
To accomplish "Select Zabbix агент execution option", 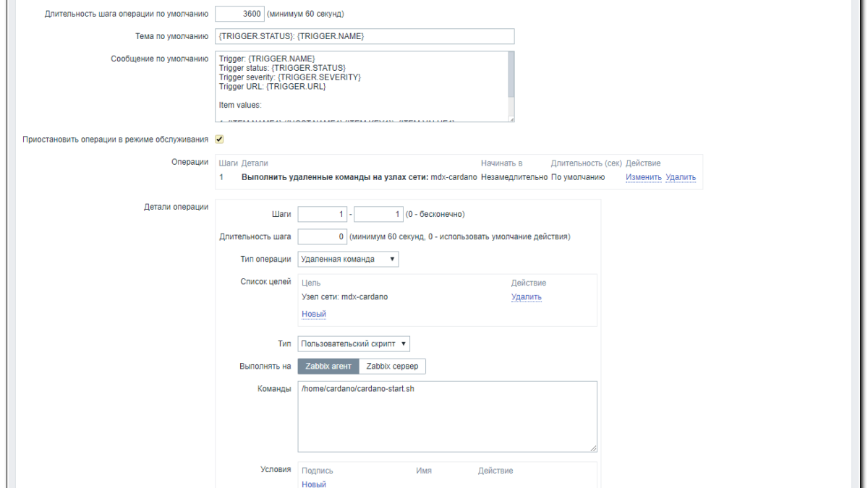I will click(328, 367).
